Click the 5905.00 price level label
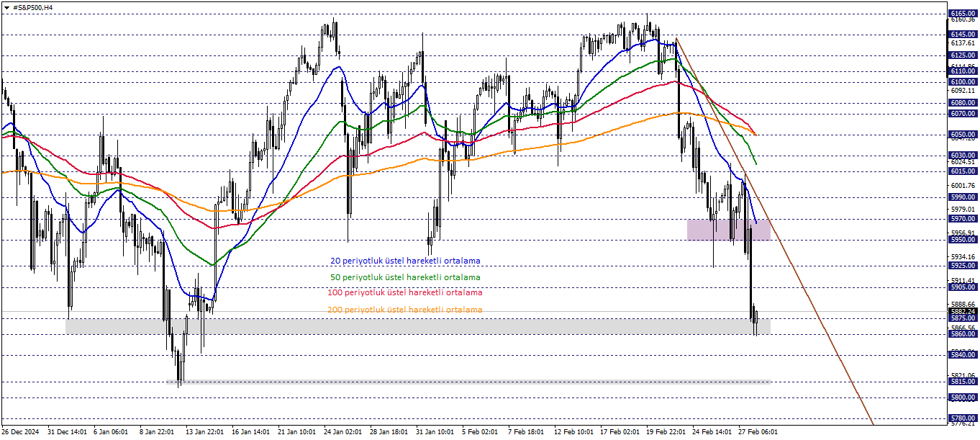The image size is (980, 440). tap(963, 287)
